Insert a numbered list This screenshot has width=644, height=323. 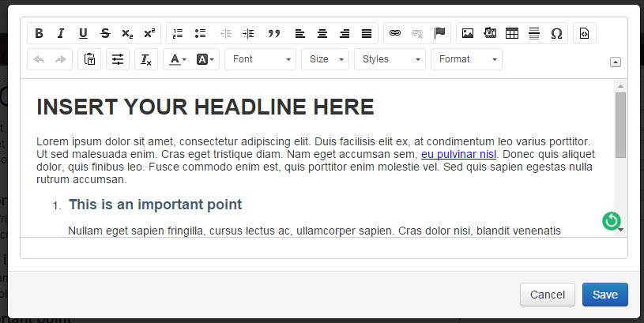point(178,33)
